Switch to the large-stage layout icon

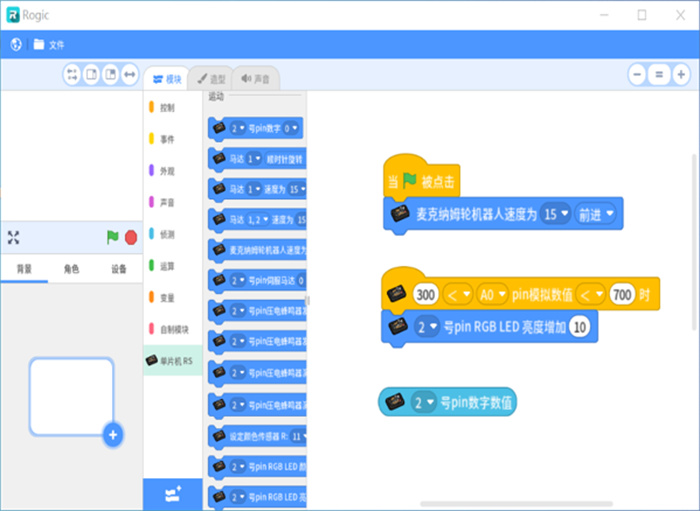coord(110,75)
